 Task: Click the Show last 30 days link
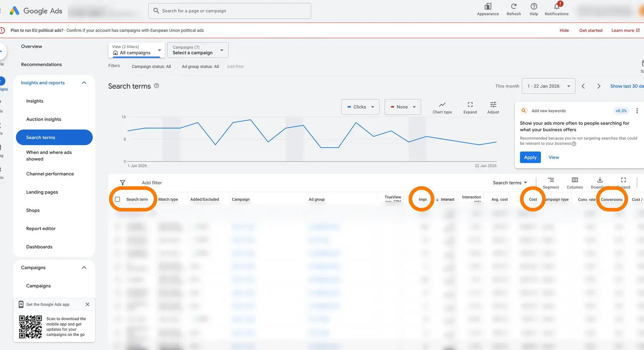(x=626, y=86)
